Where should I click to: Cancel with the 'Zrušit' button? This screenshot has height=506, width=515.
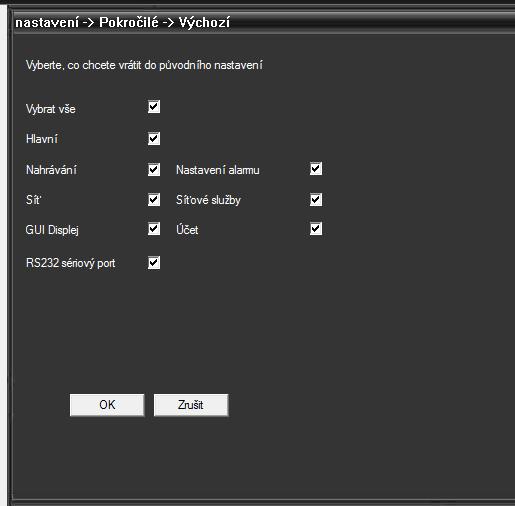(191, 405)
